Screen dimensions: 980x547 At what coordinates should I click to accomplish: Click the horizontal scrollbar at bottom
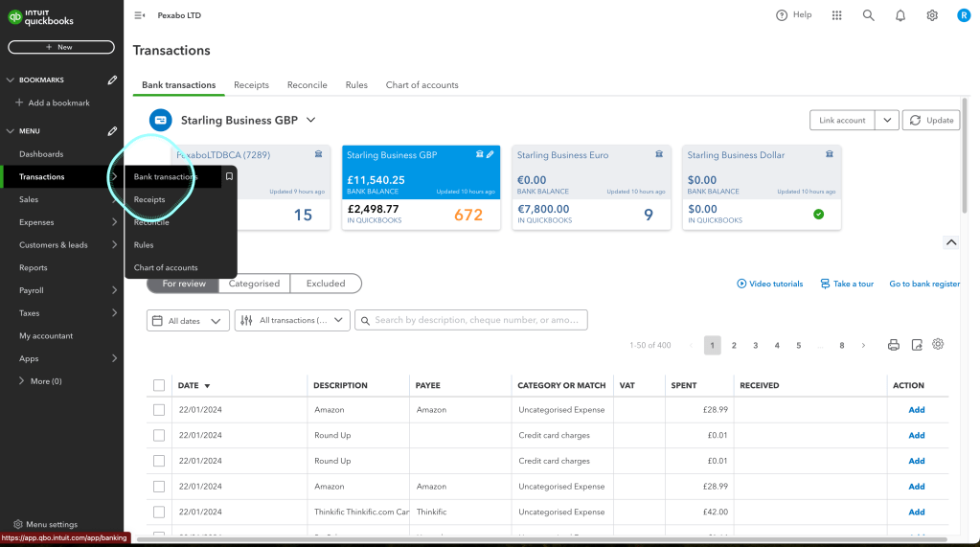point(542,539)
